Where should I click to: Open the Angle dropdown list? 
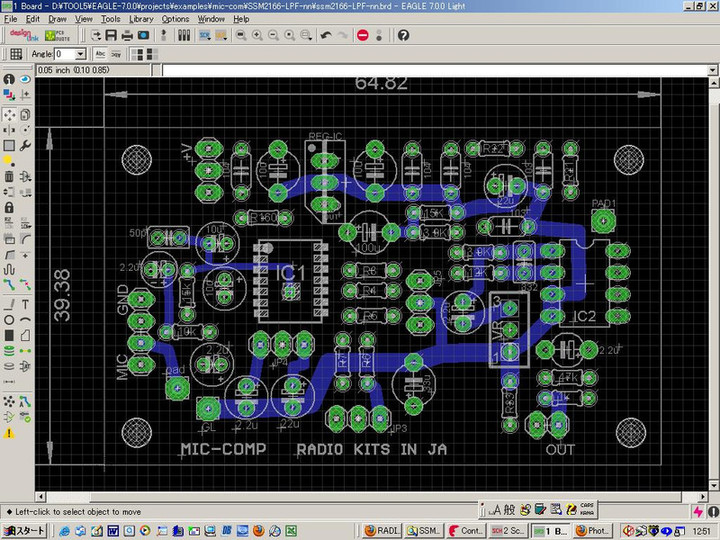[81, 54]
